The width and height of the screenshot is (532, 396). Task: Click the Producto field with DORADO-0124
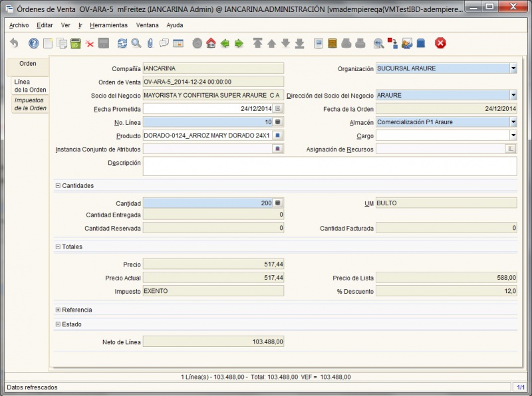point(207,136)
